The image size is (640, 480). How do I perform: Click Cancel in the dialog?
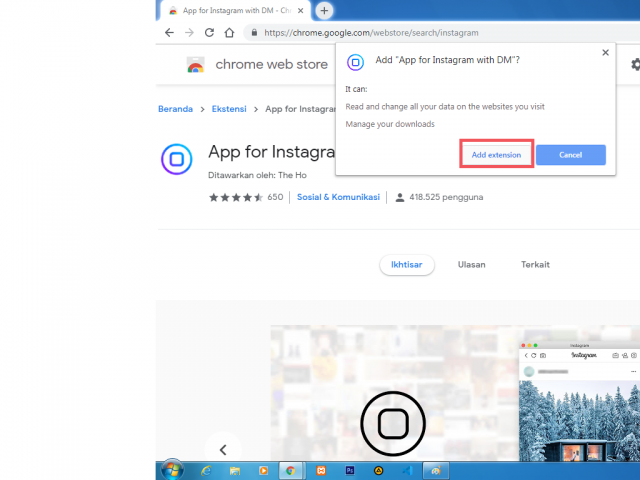pyautogui.click(x=571, y=155)
